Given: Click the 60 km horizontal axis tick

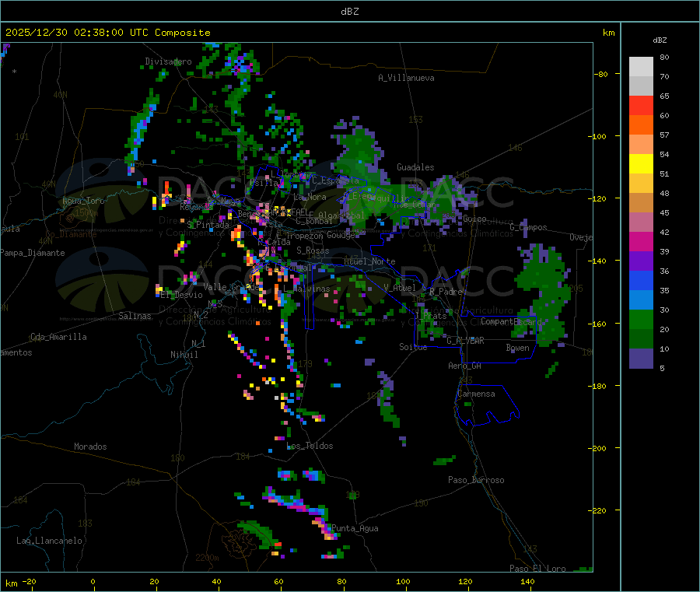Looking at the screenshot, I should tap(278, 581).
